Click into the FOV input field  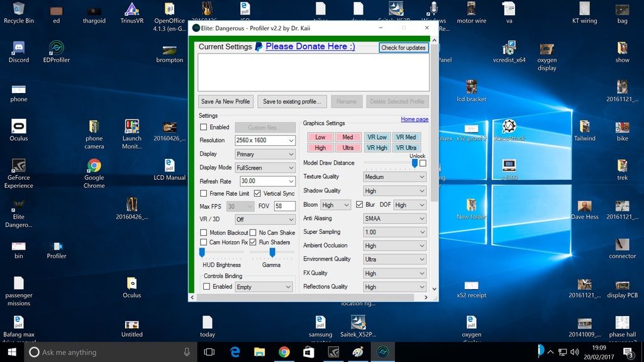284,206
